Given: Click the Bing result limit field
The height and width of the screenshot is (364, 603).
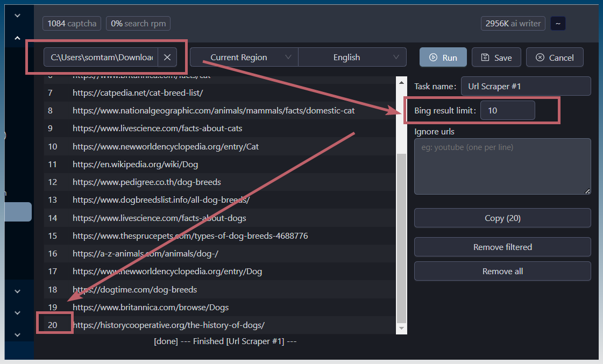Looking at the screenshot, I should 507,110.
